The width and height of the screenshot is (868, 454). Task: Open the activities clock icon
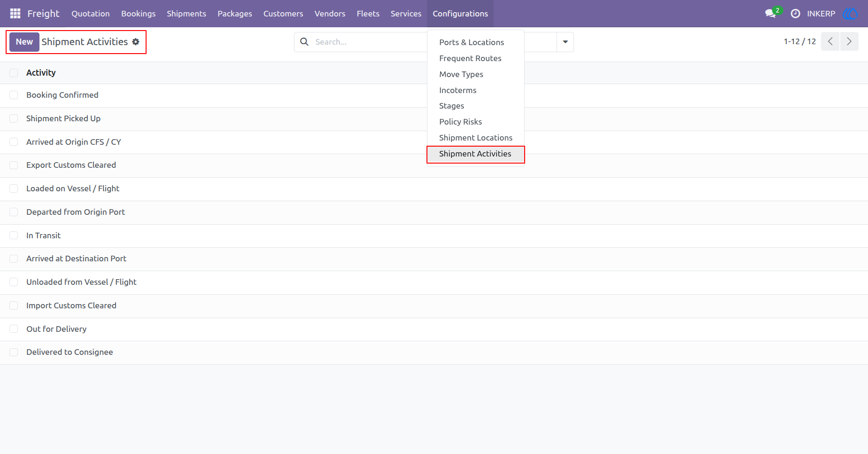tap(795, 14)
